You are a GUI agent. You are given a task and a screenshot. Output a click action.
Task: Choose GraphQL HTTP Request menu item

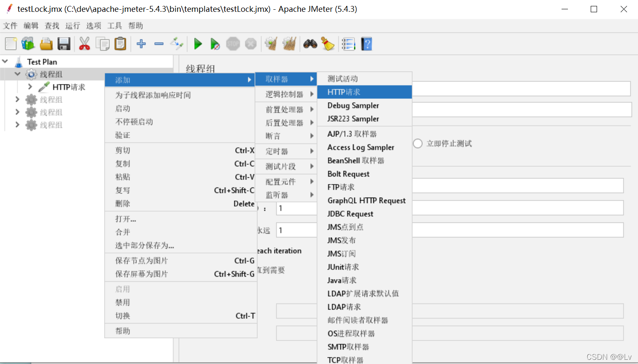pyautogui.click(x=364, y=201)
